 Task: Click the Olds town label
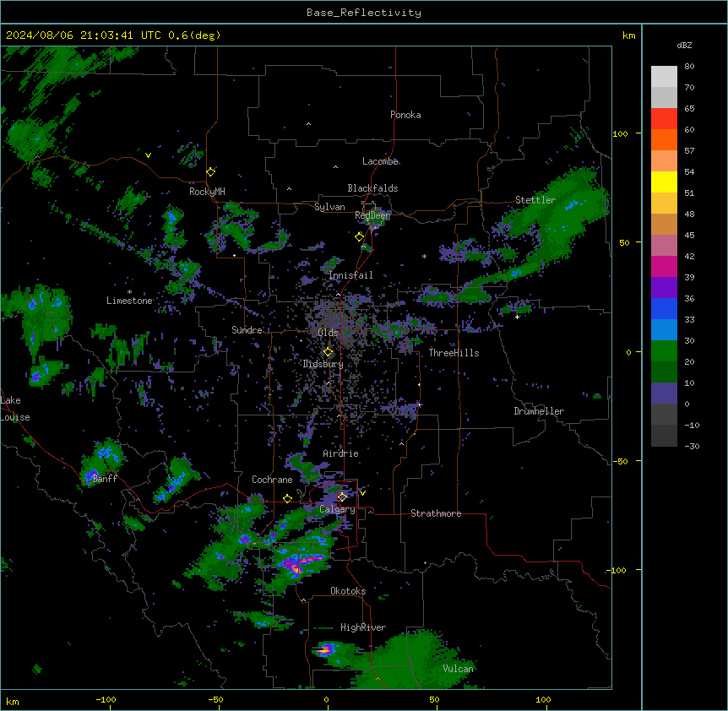[328, 333]
